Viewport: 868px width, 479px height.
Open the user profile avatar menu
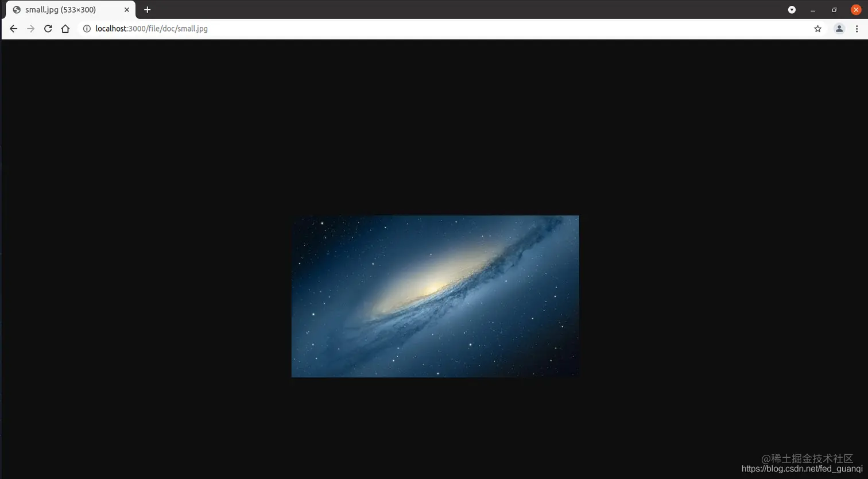click(x=839, y=29)
